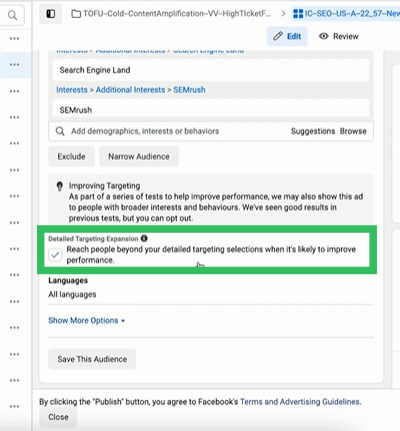
Task: Open the TOFU-Cold campaign folder breadcrumb
Action: [x=171, y=14]
